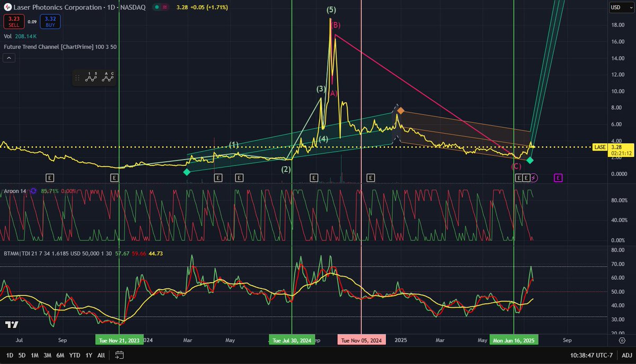
Task: Click the red (B) wave label
Action: tap(335, 24)
